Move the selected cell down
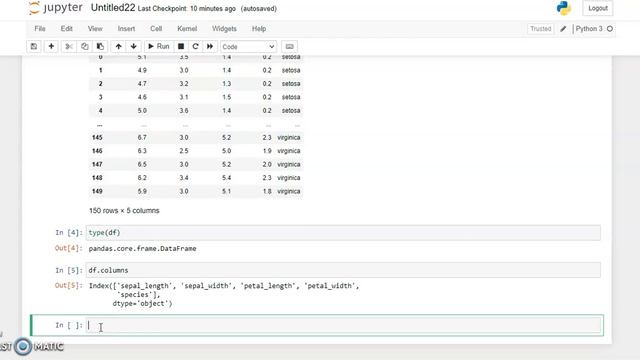Screen dimensions: 640x360 [x=133, y=47]
